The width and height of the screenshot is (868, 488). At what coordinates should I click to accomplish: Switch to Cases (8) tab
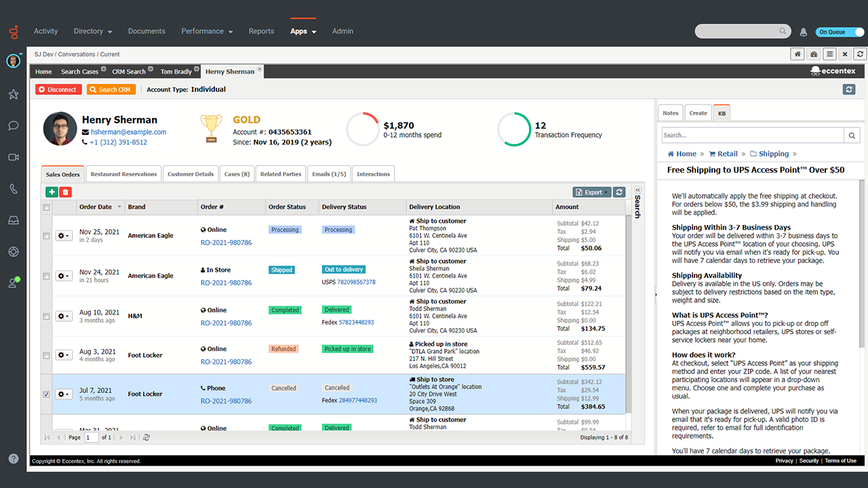tap(237, 174)
